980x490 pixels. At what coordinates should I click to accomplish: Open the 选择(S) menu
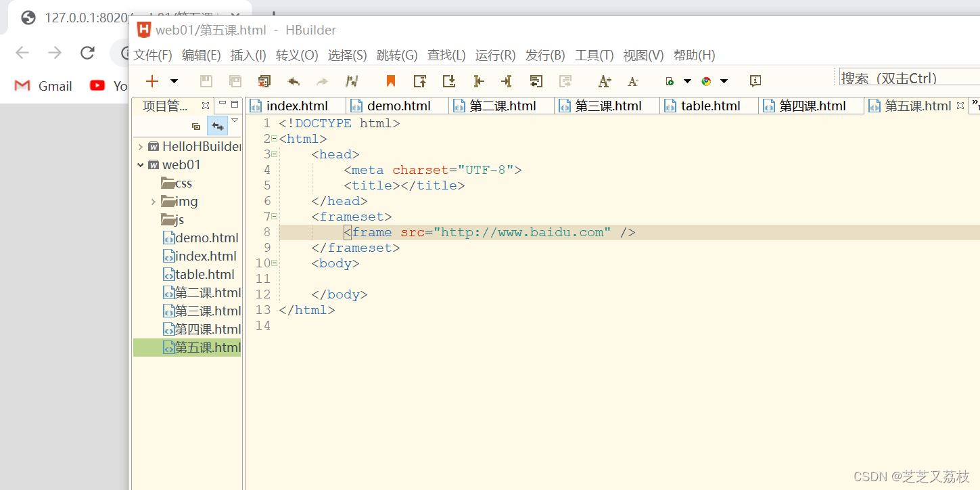[x=348, y=55]
